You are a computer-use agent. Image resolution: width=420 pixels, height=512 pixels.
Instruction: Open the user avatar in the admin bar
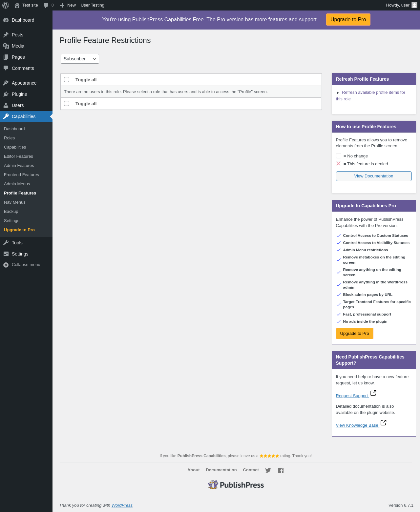click(414, 5)
